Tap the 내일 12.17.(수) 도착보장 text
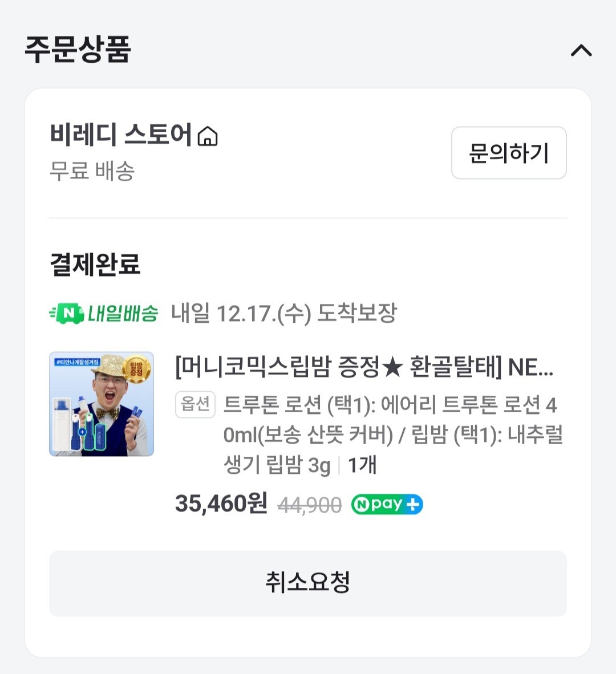Image resolution: width=616 pixels, height=674 pixels. pos(283,313)
